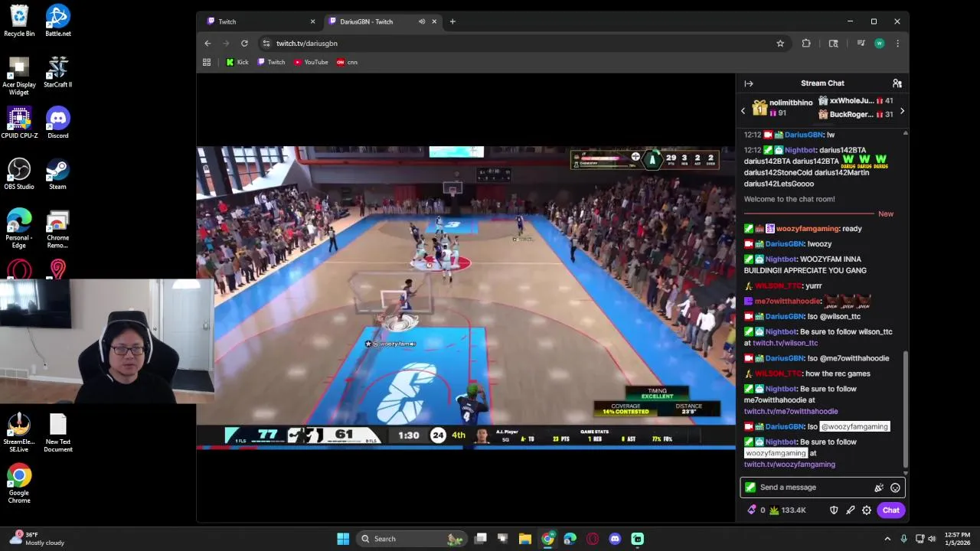980x551 pixels.
Task: Toggle the moderator sword tool icon
Action: [850, 510]
